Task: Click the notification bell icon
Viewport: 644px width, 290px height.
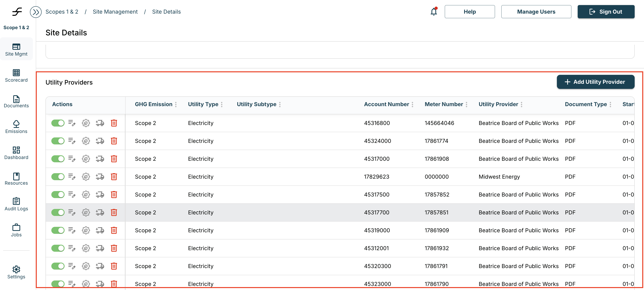Action: (x=433, y=12)
